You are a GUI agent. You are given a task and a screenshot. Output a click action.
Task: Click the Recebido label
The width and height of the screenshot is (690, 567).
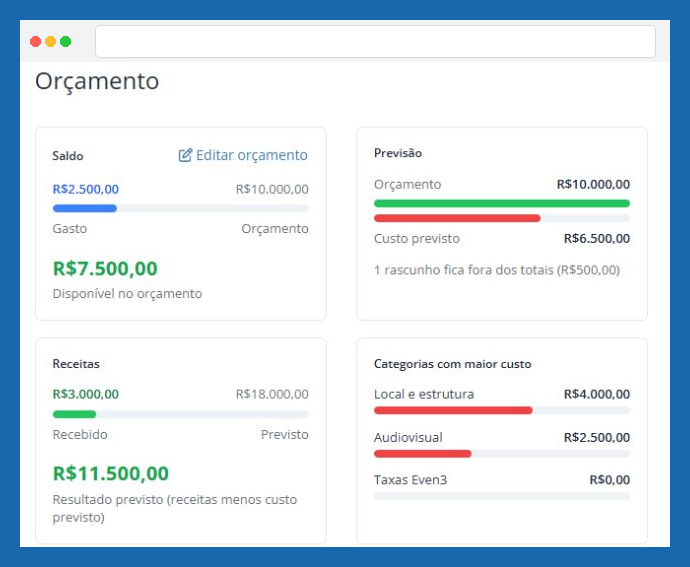(x=80, y=434)
